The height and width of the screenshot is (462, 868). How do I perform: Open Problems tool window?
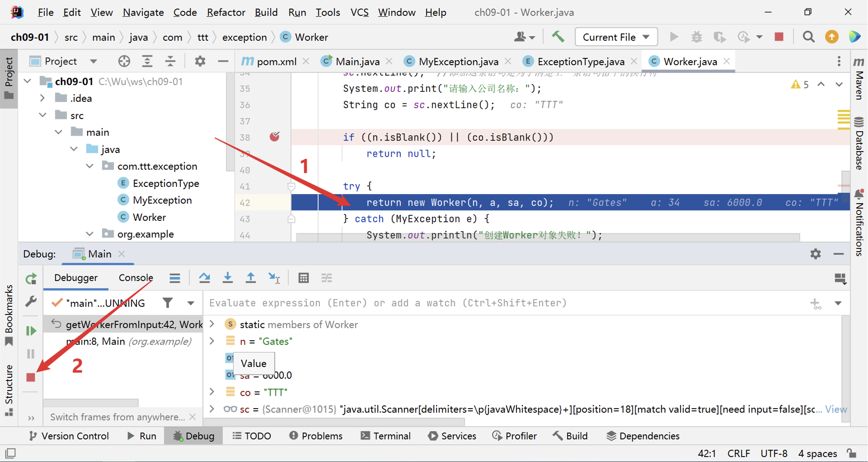point(316,436)
